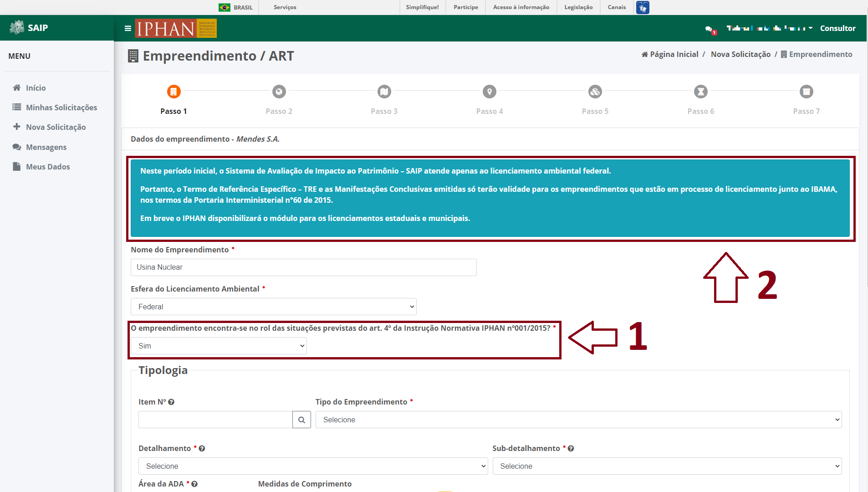Click the VLibras accessibility icon
This screenshot has width=868, height=492.
click(643, 7)
